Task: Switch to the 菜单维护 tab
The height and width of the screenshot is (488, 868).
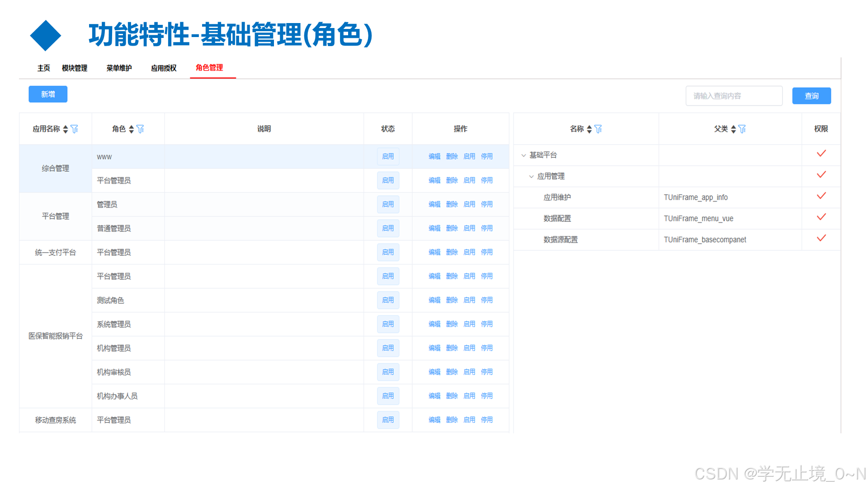Action: pyautogui.click(x=118, y=68)
